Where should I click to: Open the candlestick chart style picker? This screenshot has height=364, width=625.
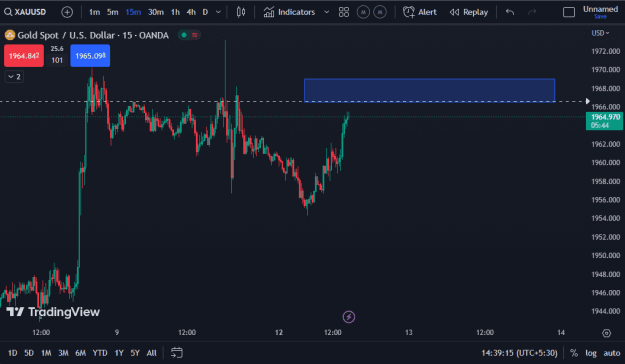pos(241,12)
